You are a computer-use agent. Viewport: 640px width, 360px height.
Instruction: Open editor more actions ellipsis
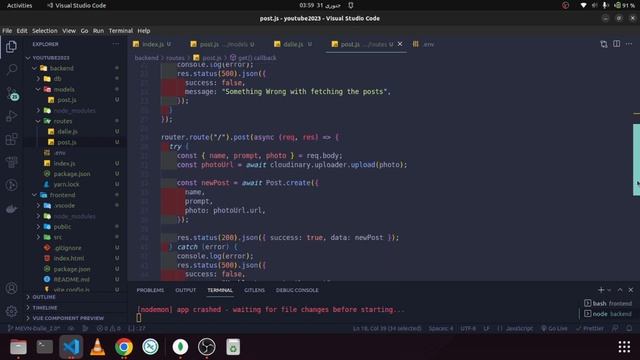pyautogui.click(x=629, y=44)
